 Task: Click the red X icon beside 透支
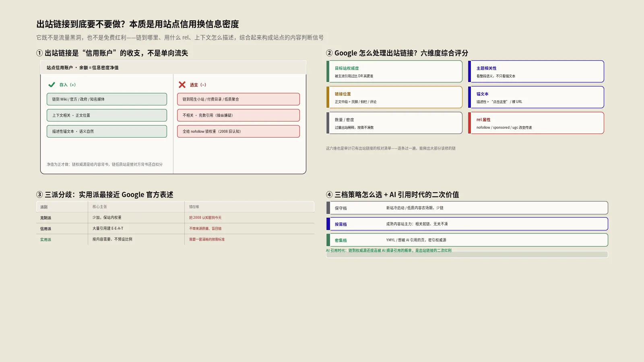click(182, 84)
